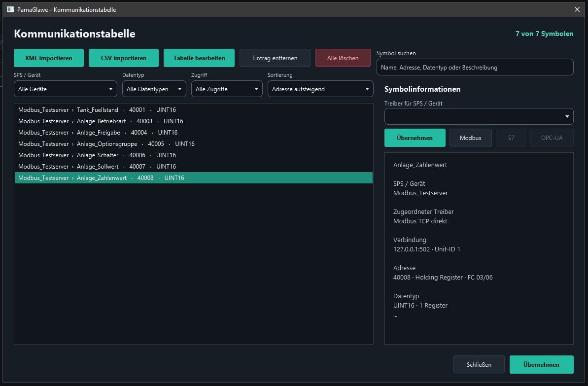Click the Symbolinformationen heading
The height and width of the screenshot is (386, 588).
click(422, 89)
